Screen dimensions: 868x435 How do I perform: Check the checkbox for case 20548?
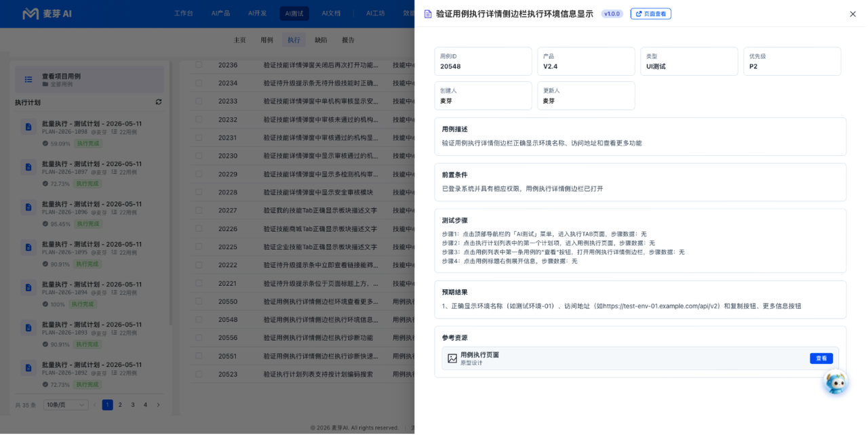tap(199, 319)
